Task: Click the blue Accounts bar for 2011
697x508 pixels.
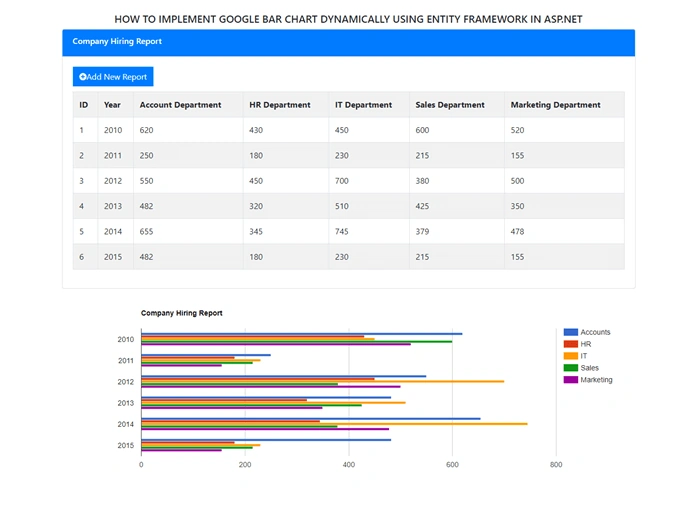Action: (x=206, y=355)
